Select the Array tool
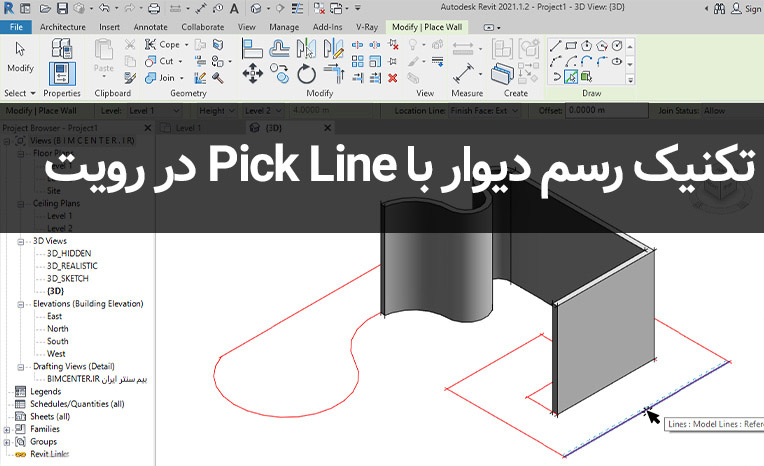 [358, 61]
